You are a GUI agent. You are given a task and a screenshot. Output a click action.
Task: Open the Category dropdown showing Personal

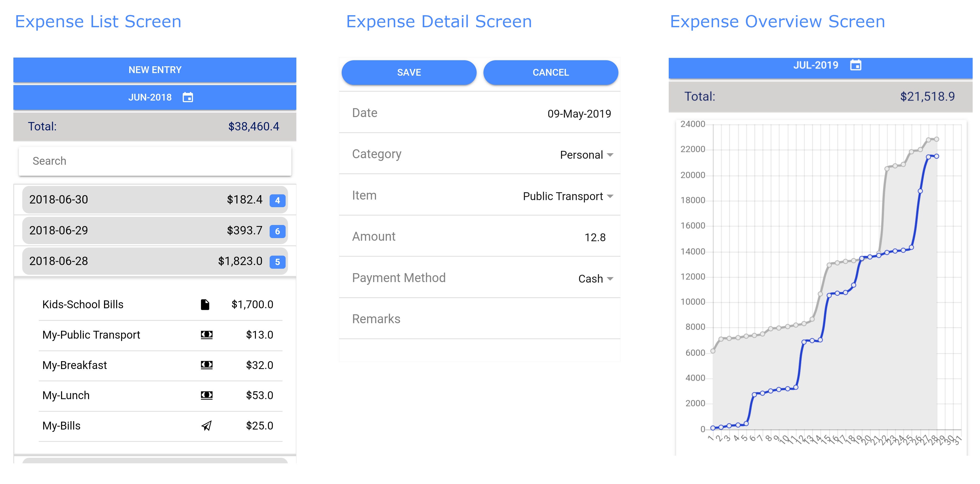pyautogui.click(x=586, y=155)
